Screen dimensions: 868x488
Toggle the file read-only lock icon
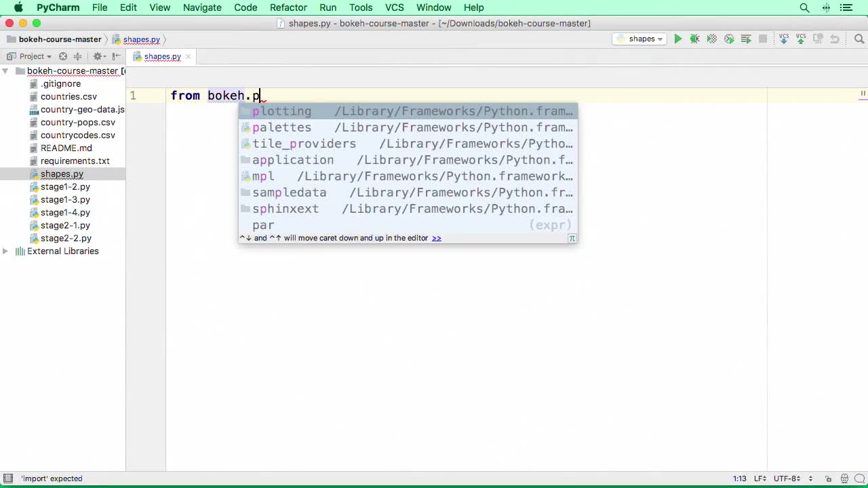coord(828,479)
